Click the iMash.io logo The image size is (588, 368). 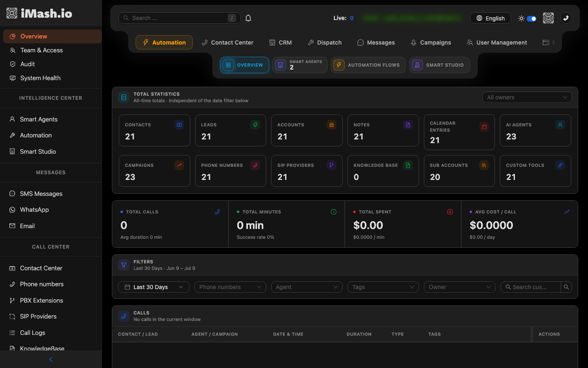tap(40, 13)
